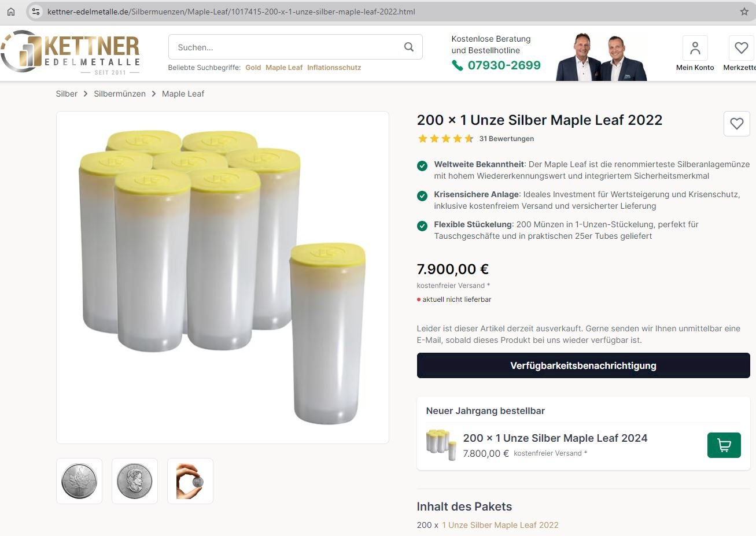756x536 pixels.
Task: Call hotline number 07930-2699
Action: 504,65
